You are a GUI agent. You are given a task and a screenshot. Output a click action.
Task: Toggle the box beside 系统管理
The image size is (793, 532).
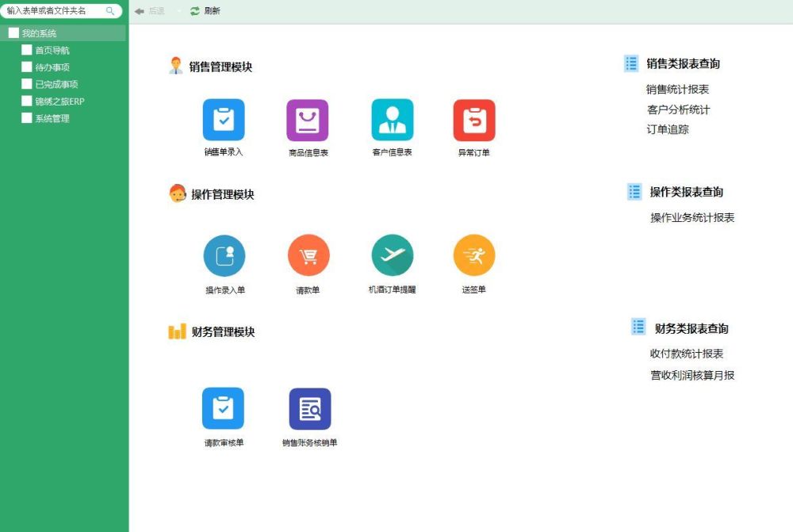[x=27, y=118]
